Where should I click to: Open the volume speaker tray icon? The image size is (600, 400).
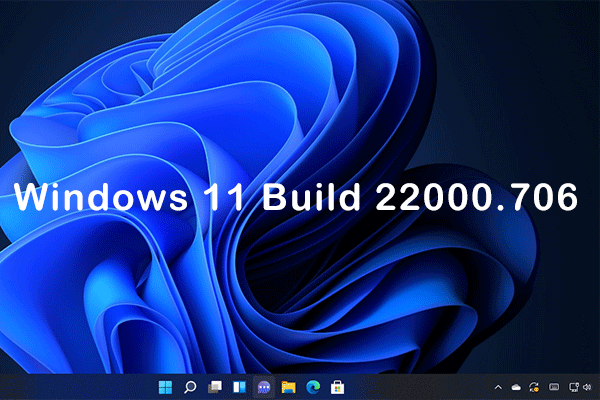tap(587, 387)
